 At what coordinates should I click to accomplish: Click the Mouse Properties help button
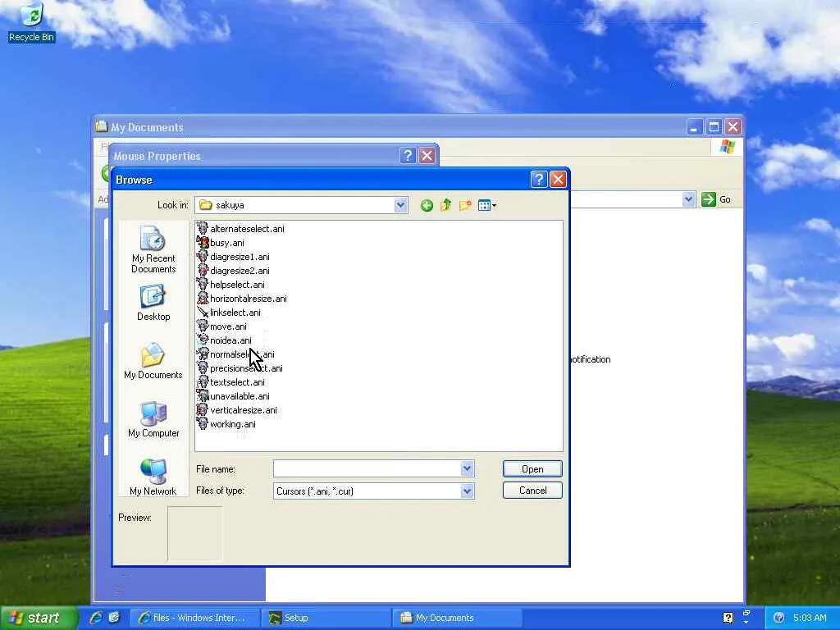pos(408,156)
